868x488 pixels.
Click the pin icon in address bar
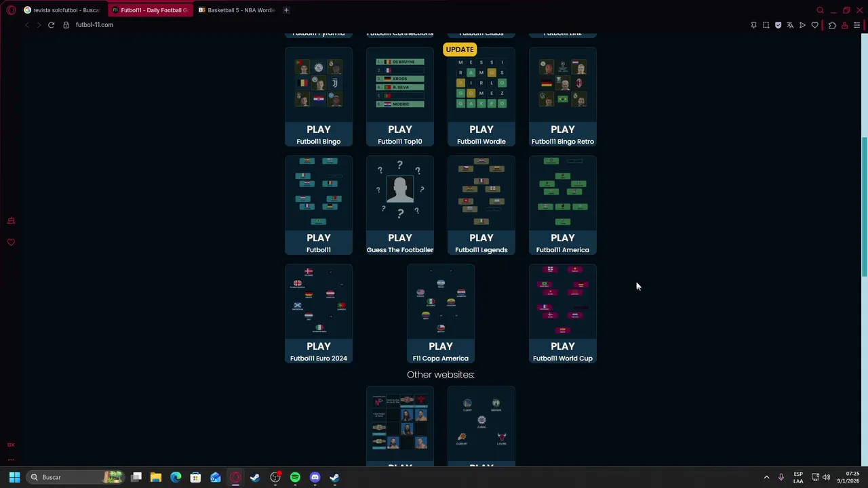point(753,25)
